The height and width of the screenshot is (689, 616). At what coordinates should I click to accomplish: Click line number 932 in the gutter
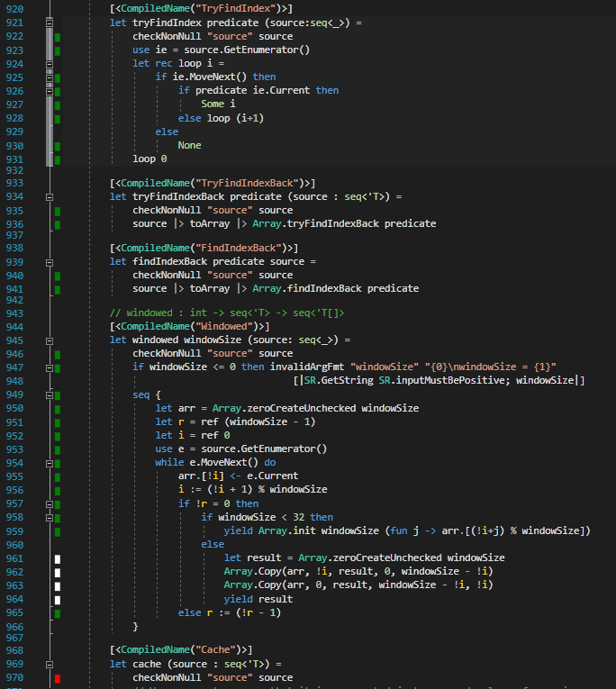[14, 170]
